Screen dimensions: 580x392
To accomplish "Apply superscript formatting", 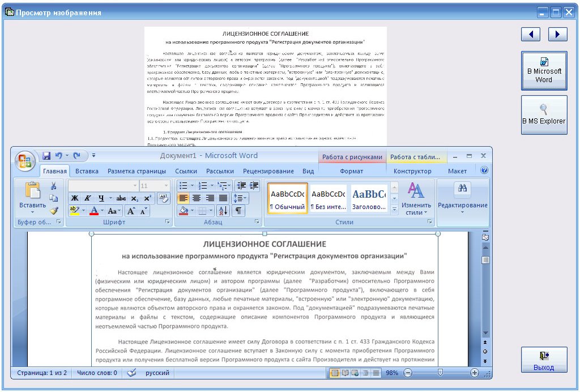I will [x=147, y=199].
